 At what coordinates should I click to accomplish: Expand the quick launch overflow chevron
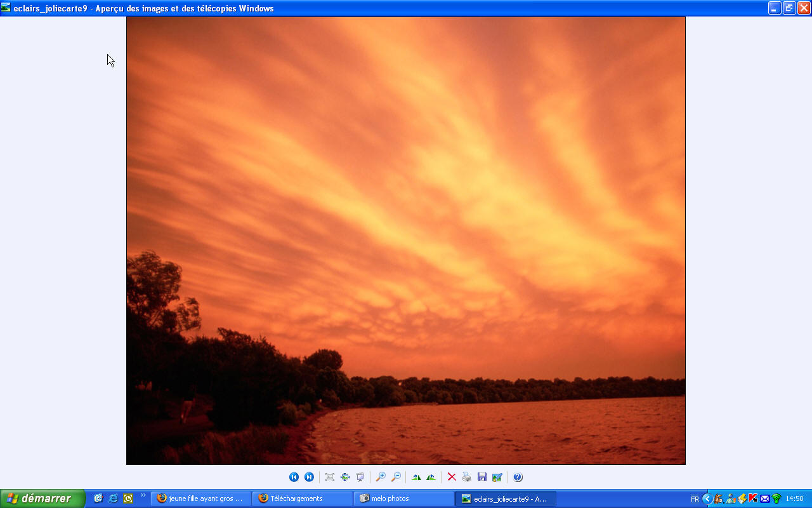pos(143,495)
